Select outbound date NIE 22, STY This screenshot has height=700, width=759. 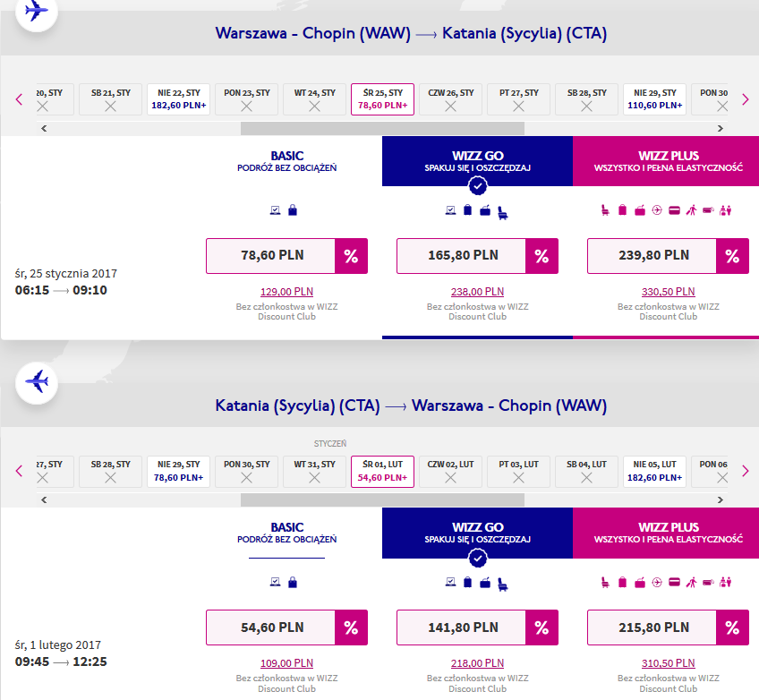point(179,99)
